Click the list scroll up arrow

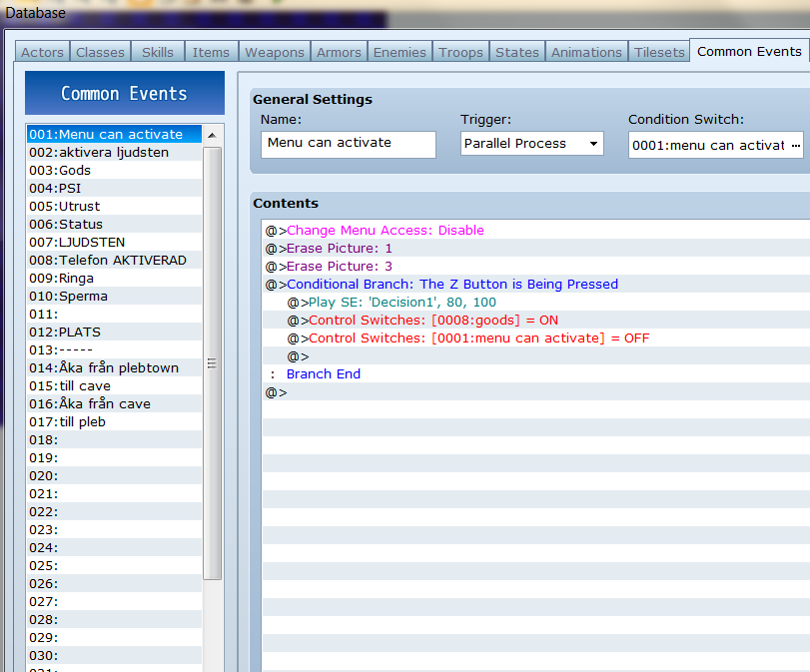pos(212,136)
